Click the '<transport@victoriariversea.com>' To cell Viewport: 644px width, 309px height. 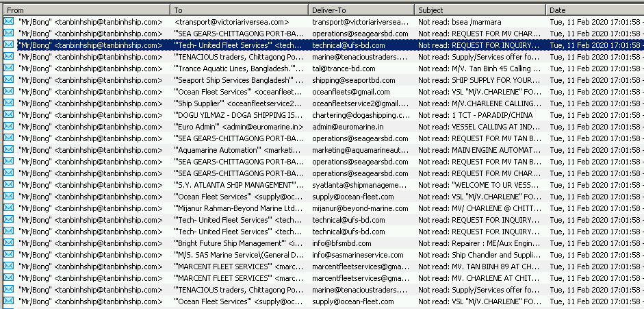pyautogui.click(x=231, y=22)
